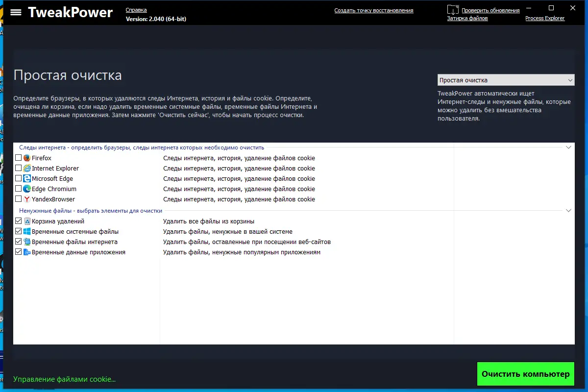Collapse the Ненужные файлы group chevron
The image size is (588, 392).
coord(569,211)
